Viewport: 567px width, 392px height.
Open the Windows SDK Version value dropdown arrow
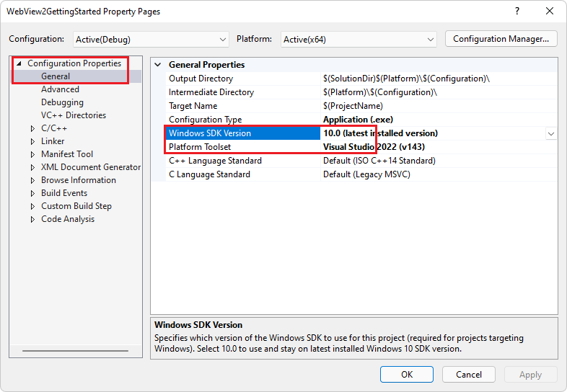550,134
